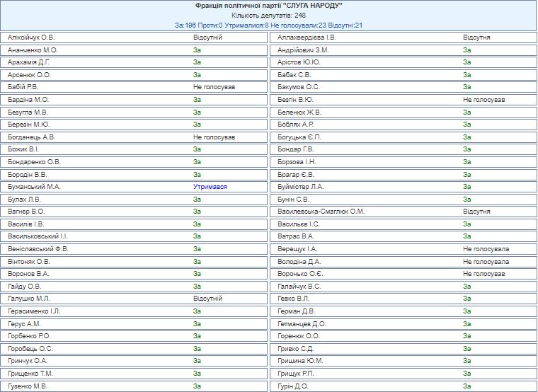The image size is (538, 392).
Task: Click "Не голосував" status next to Бабій Р.В.
Action: [214, 87]
